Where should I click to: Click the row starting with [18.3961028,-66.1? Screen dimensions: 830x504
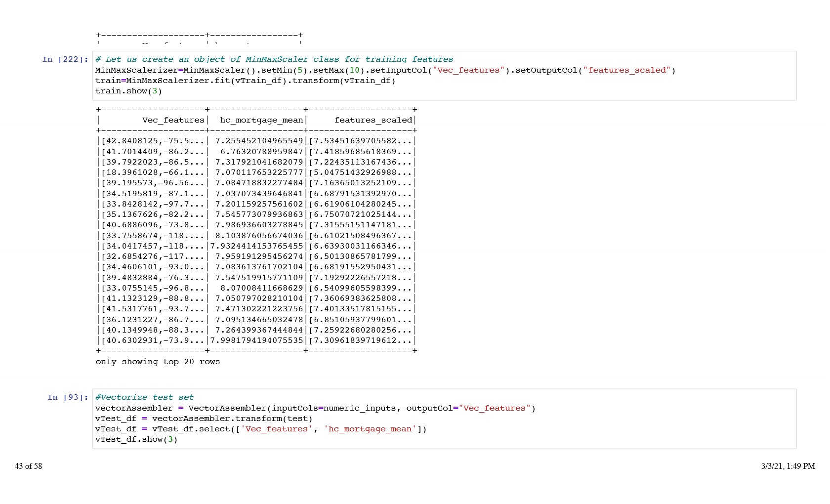point(152,172)
